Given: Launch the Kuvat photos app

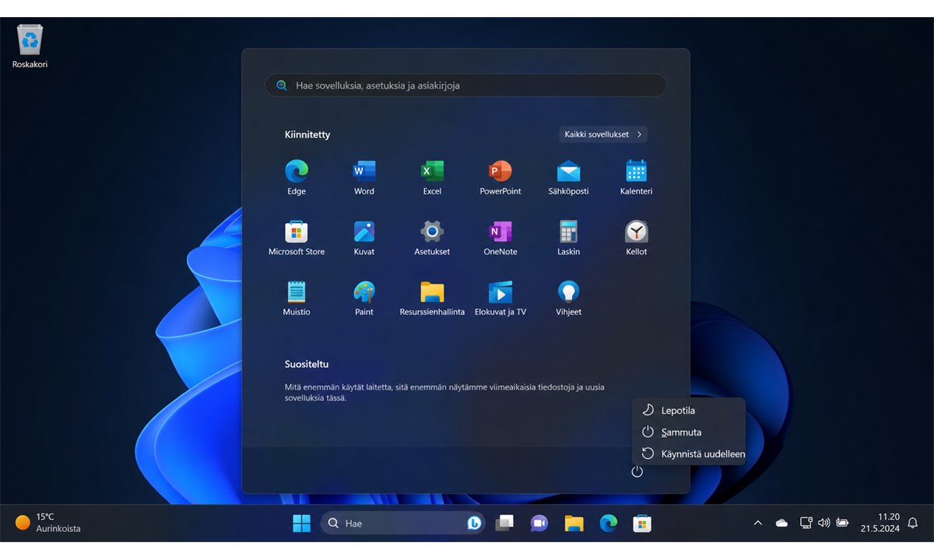Looking at the screenshot, I should pyautogui.click(x=364, y=238).
